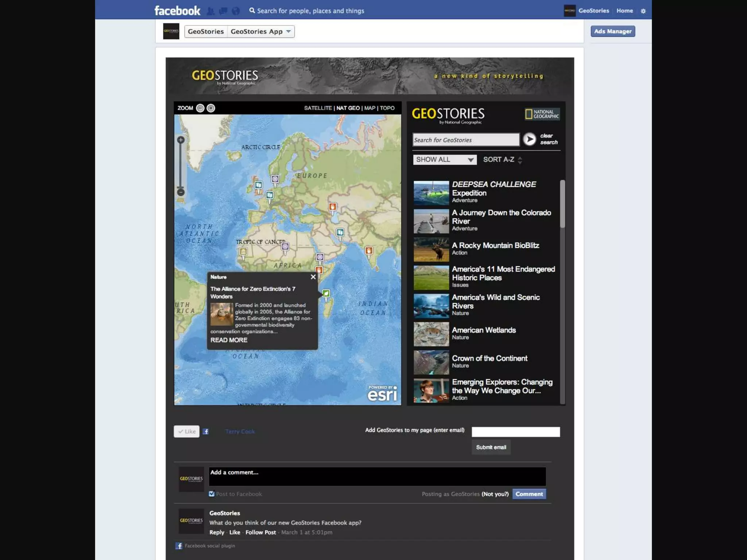Close the Nature popup window
The height and width of the screenshot is (560, 747).
(x=313, y=277)
